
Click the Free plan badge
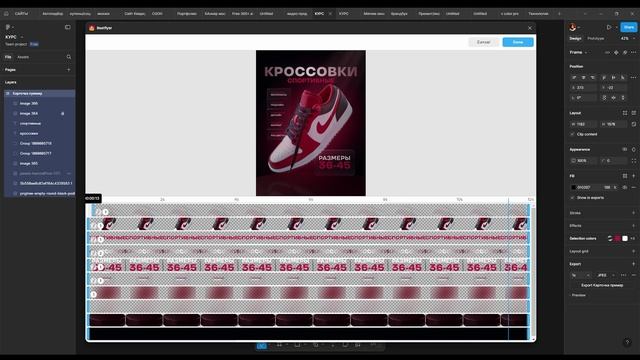pyautogui.click(x=34, y=44)
